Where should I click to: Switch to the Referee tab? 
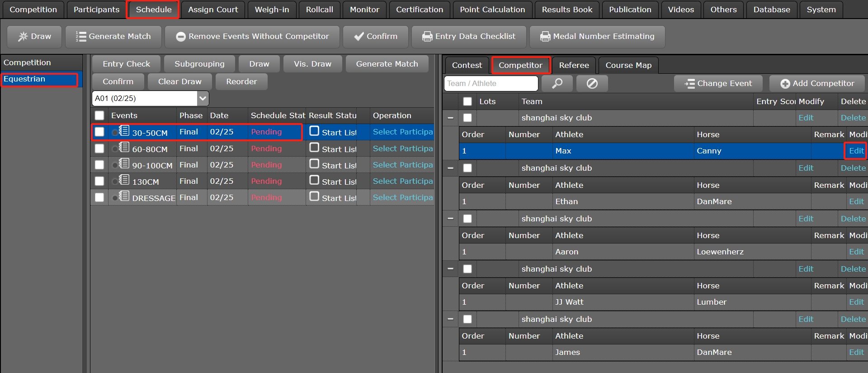(x=574, y=65)
